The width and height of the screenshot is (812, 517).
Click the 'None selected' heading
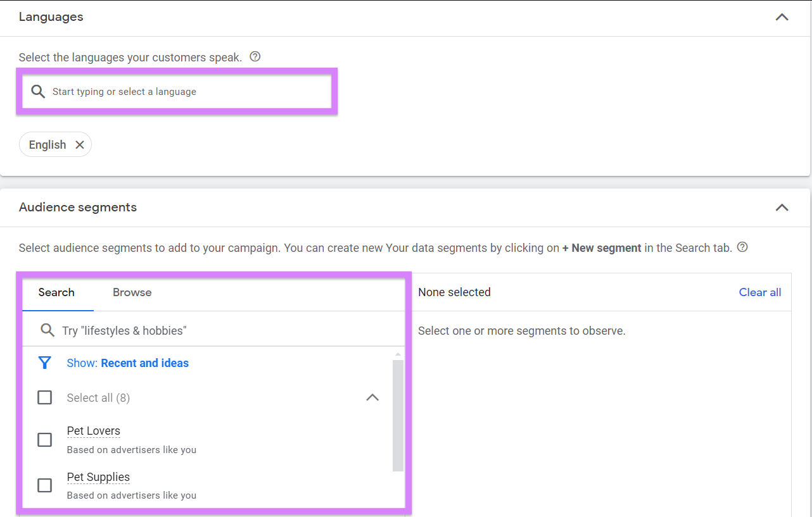coord(454,292)
